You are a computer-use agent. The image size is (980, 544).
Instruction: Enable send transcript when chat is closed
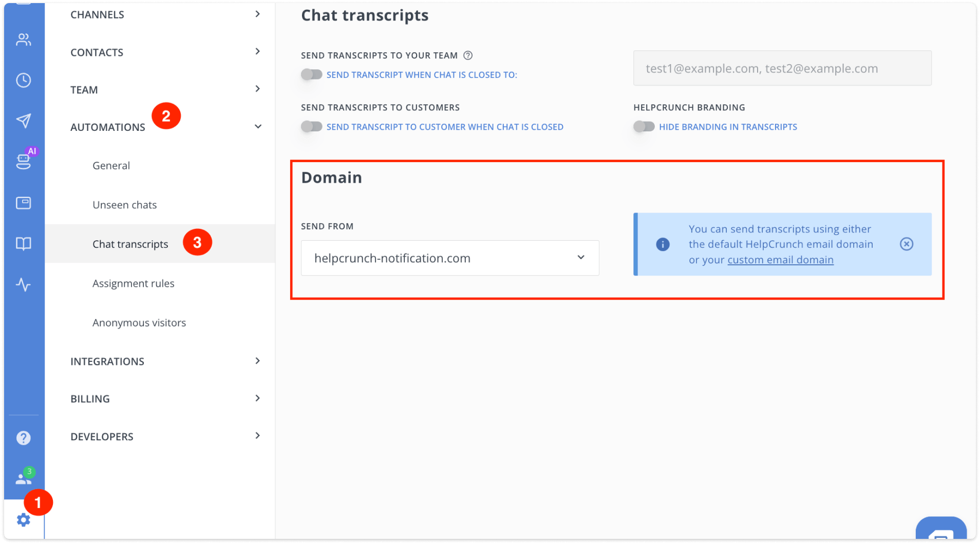[x=312, y=74]
